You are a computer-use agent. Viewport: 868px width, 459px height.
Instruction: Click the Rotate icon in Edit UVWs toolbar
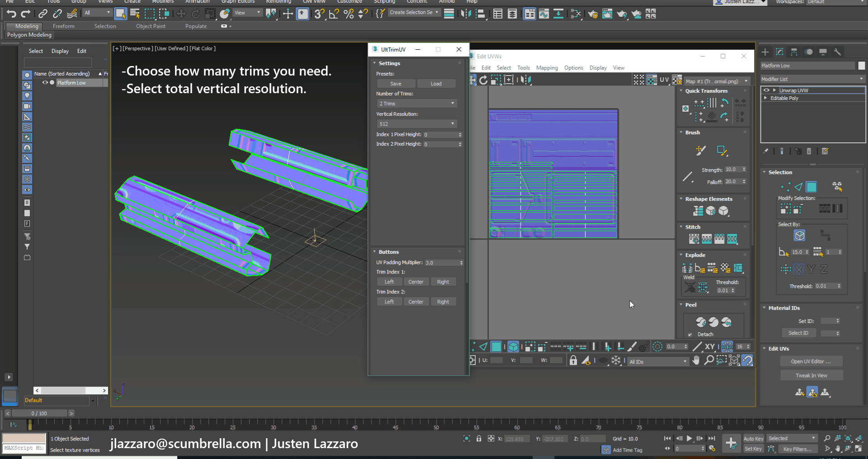(x=483, y=80)
